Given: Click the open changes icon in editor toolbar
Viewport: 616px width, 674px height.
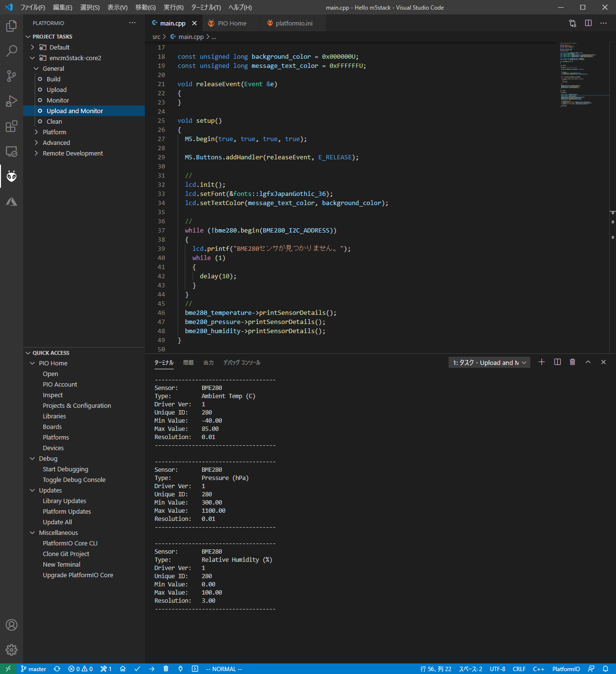Looking at the screenshot, I should [x=573, y=23].
